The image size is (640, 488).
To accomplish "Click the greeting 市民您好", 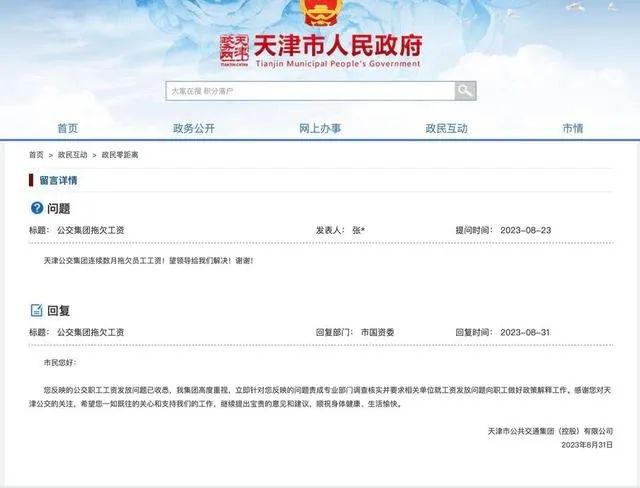I will (60, 362).
